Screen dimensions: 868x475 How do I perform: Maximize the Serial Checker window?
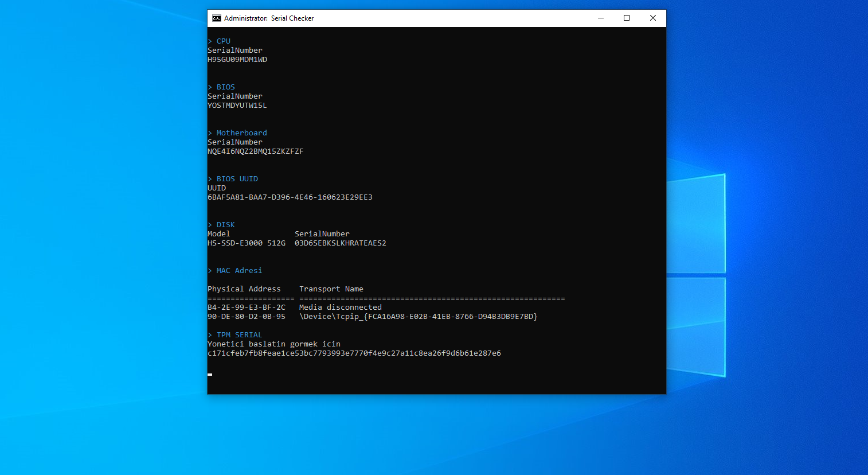(x=627, y=18)
